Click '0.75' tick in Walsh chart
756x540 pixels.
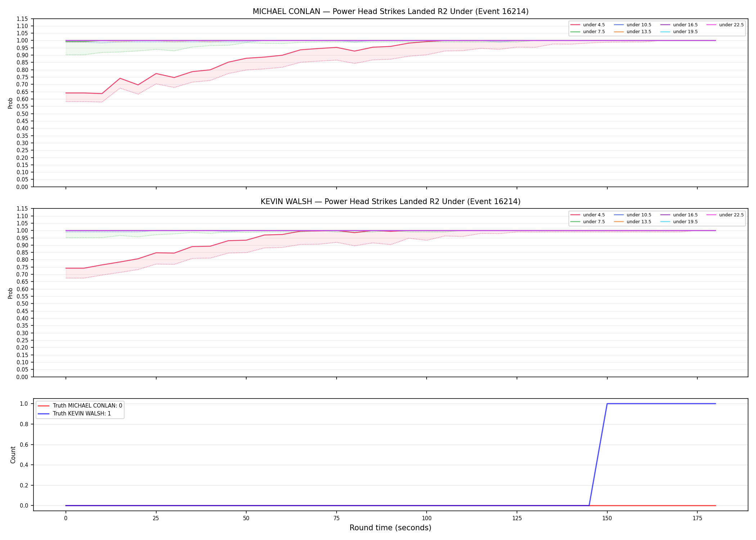[x=23, y=267]
